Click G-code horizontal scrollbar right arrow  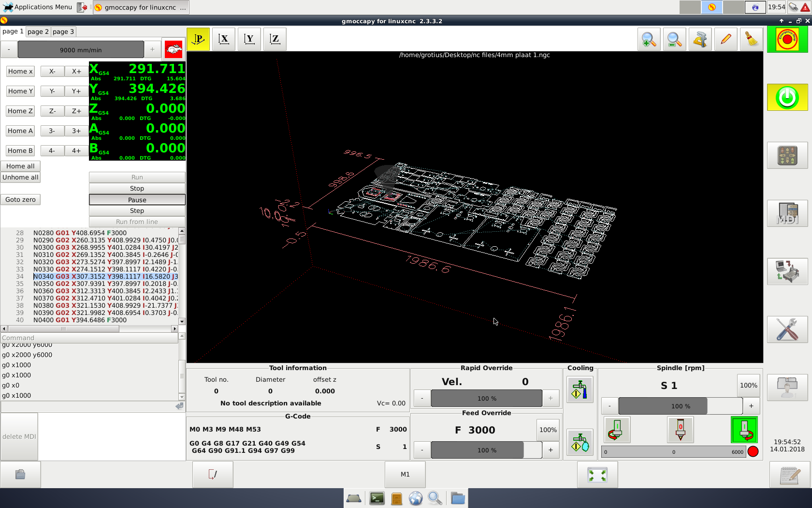tap(174, 329)
